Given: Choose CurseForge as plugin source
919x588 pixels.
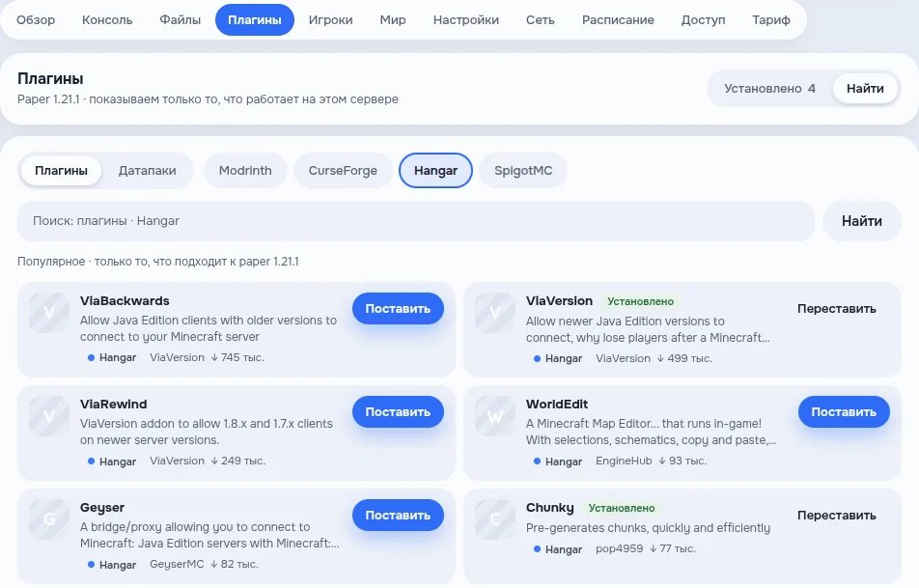Looking at the screenshot, I should click(343, 171).
